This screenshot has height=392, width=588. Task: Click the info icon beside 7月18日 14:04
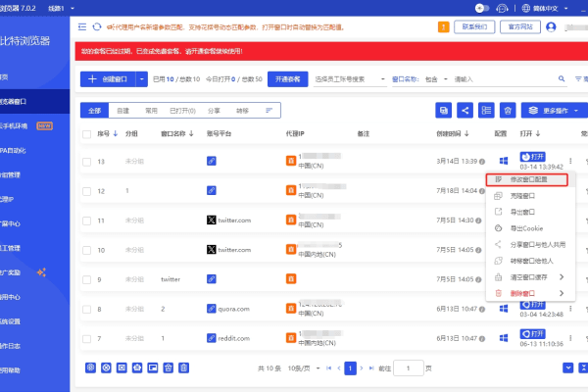[x=482, y=191]
